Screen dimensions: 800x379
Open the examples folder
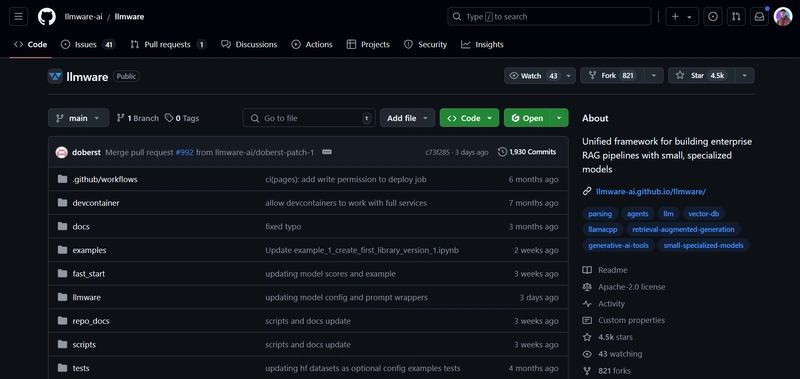coord(89,250)
